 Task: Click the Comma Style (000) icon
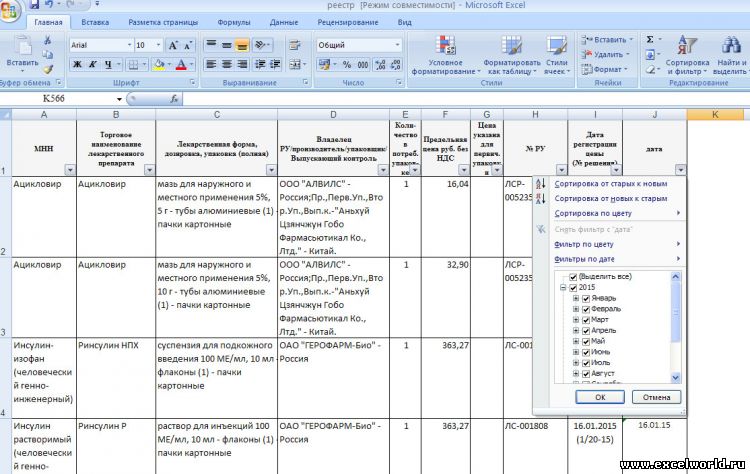tap(363, 65)
